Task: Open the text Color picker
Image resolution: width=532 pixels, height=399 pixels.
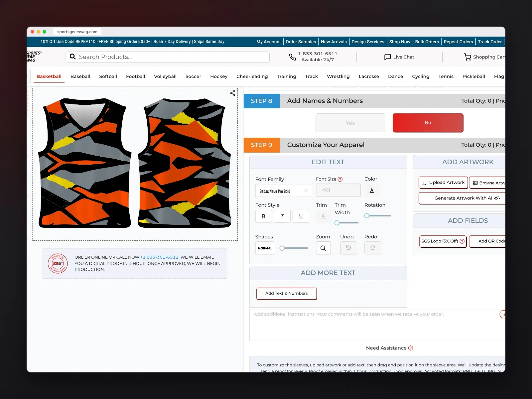Action: point(372,190)
